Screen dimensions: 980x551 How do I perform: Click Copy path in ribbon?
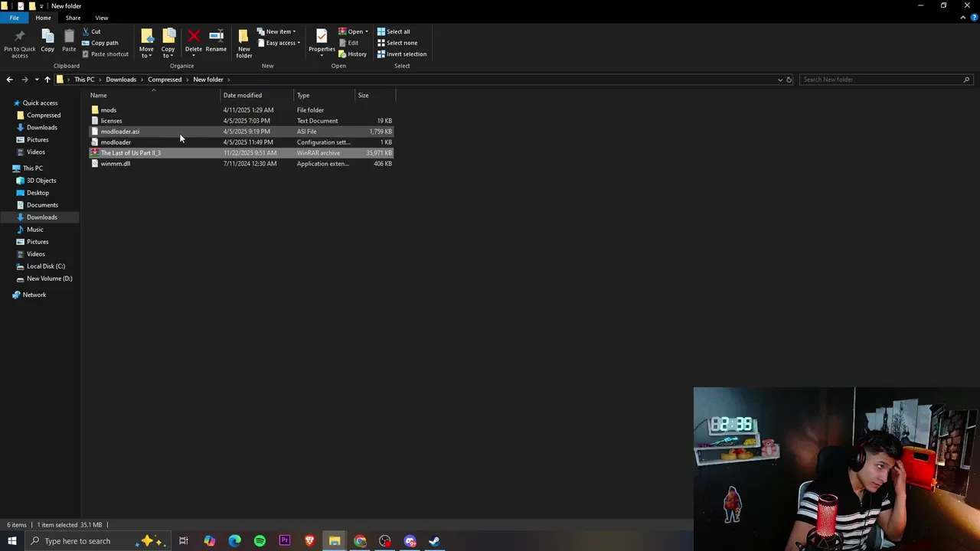coord(100,43)
